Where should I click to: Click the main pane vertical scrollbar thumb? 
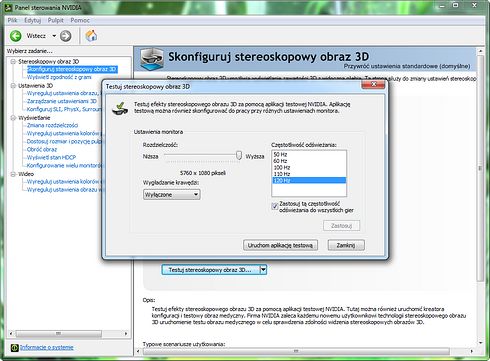coord(480,168)
